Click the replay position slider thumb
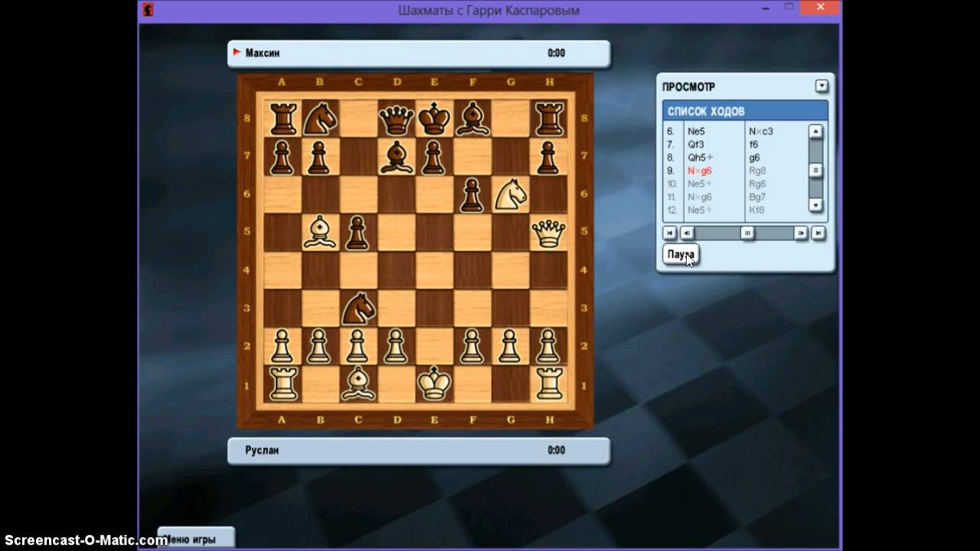Viewport: 980px width, 551px height. point(747,233)
